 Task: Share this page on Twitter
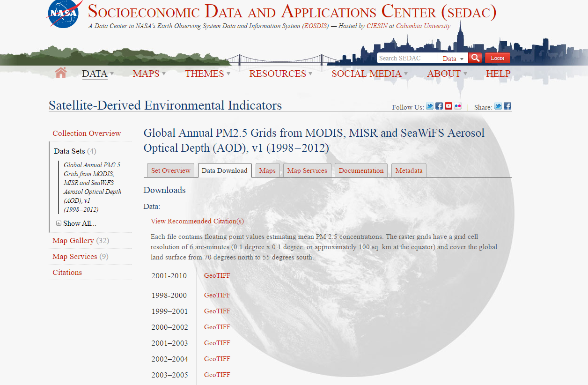[x=498, y=106]
